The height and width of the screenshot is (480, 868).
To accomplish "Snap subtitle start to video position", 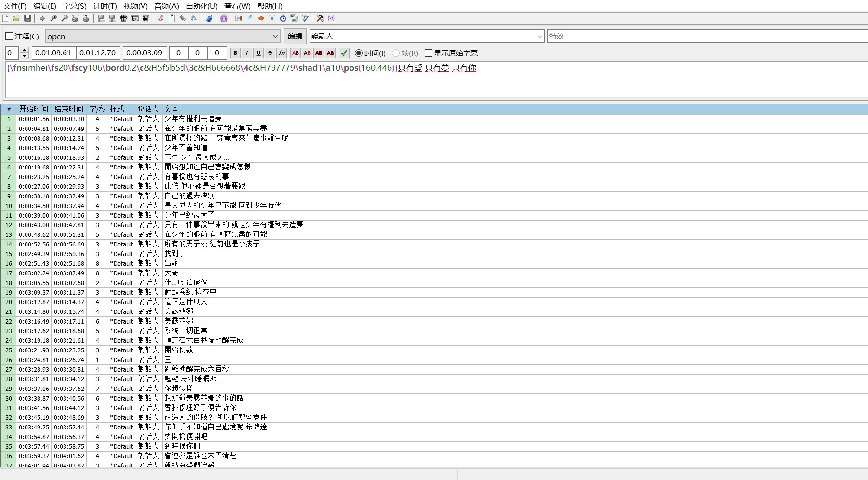I will coord(101,18).
